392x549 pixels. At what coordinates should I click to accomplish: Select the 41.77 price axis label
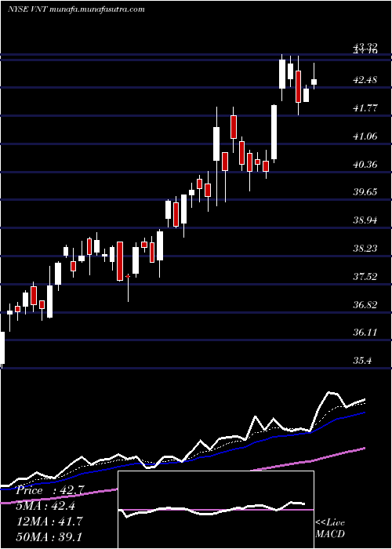[365, 108]
